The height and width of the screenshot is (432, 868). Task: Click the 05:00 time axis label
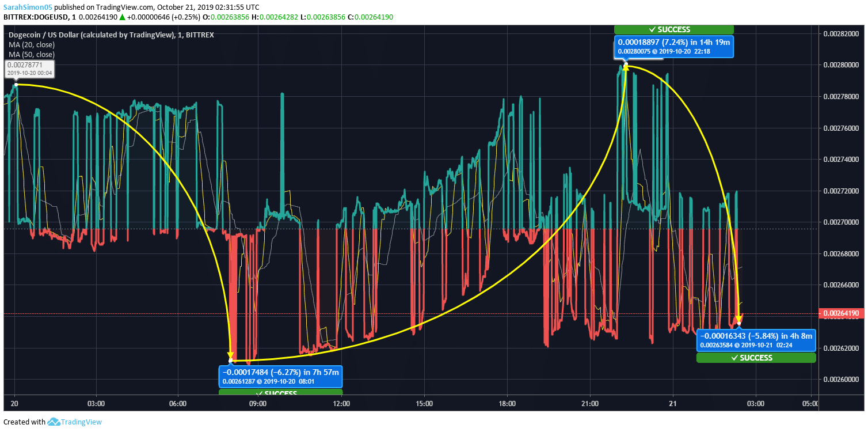click(x=809, y=404)
